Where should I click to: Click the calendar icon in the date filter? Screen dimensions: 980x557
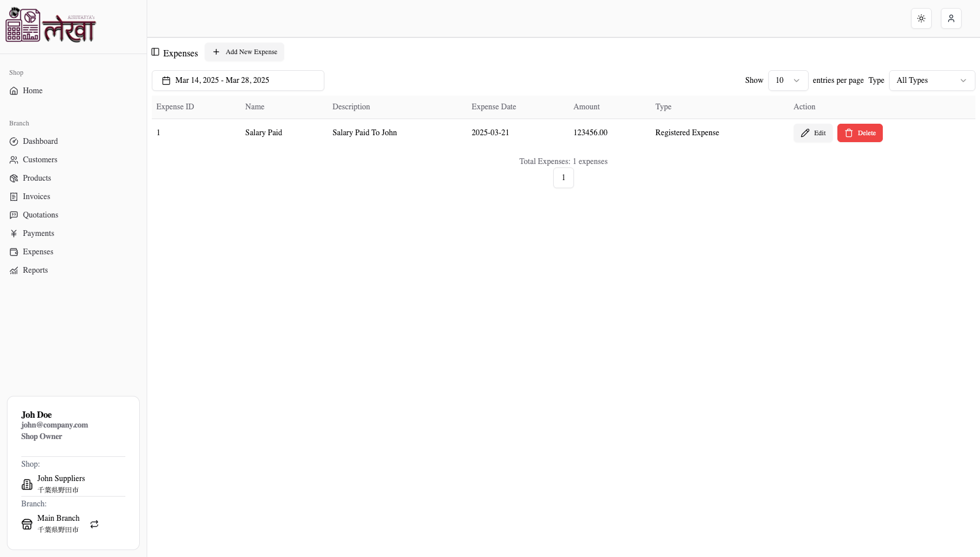[167, 80]
